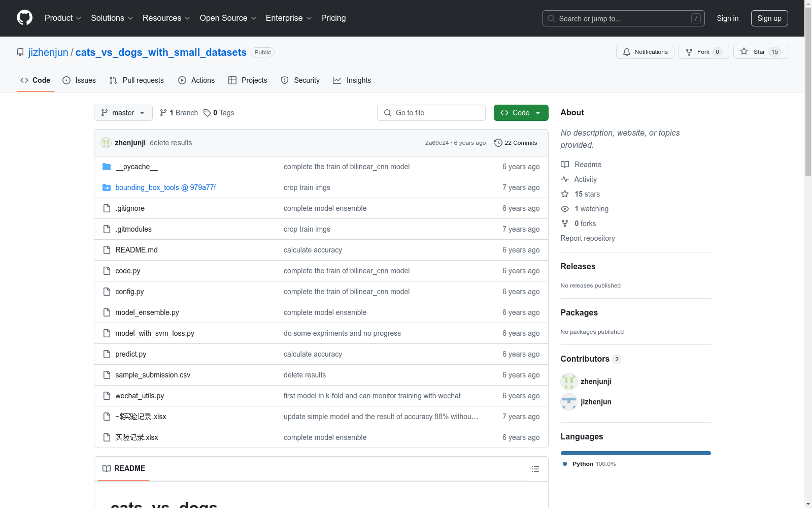Open .gitmodules file

pyautogui.click(x=133, y=229)
